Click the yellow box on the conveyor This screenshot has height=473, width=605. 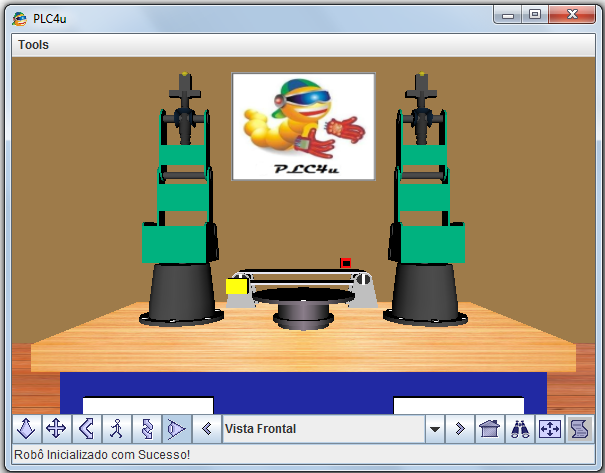click(236, 286)
